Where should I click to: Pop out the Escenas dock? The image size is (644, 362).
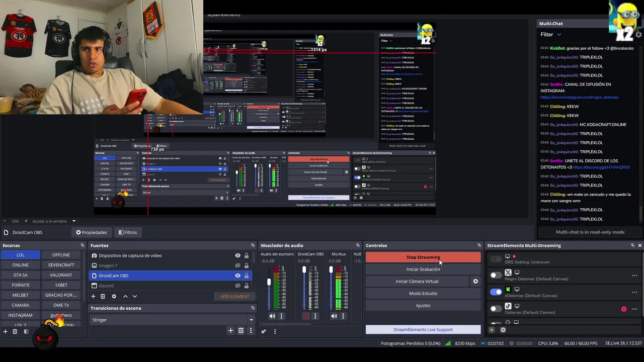click(x=83, y=245)
